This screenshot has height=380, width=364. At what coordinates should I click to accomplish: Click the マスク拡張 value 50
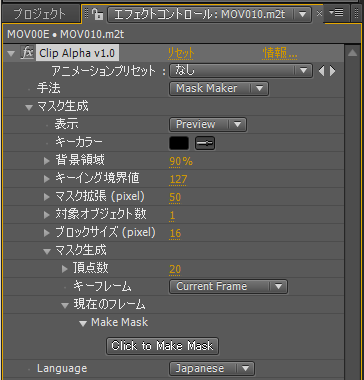[x=175, y=198]
